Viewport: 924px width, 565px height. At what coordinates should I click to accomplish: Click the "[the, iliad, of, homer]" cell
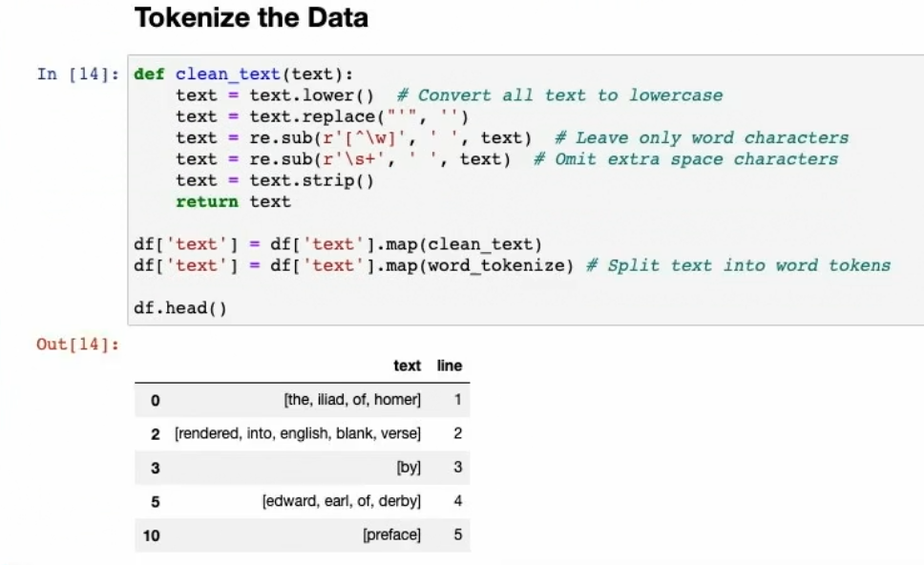[352, 400]
